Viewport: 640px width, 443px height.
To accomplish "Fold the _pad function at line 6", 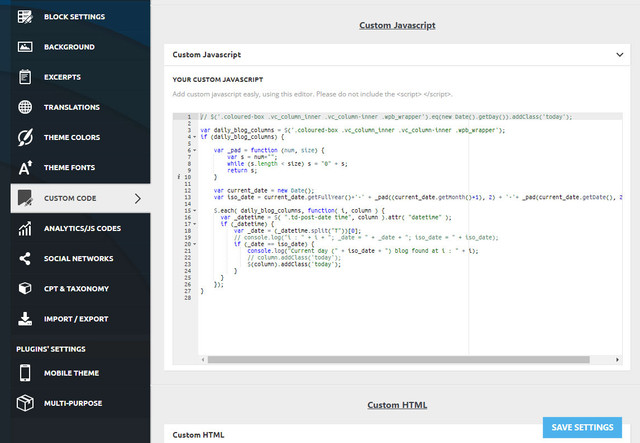I will [195, 150].
